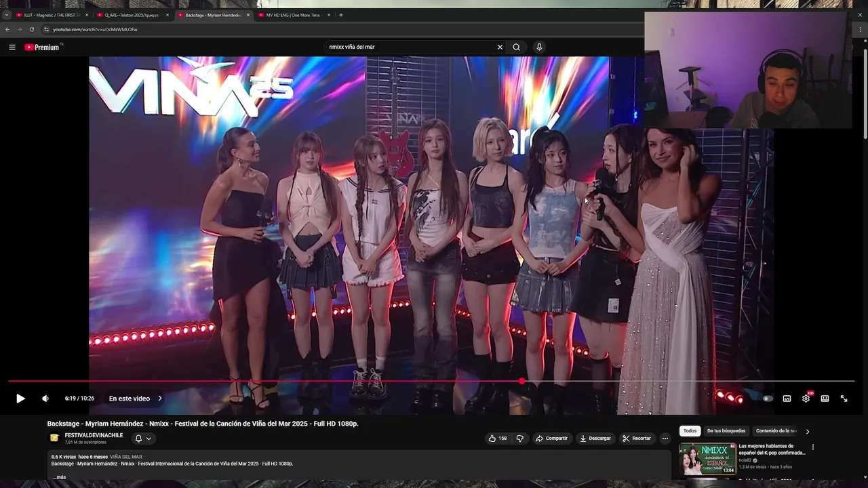
Task: Click the Recortar clip button
Action: click(x=637, y=439)
